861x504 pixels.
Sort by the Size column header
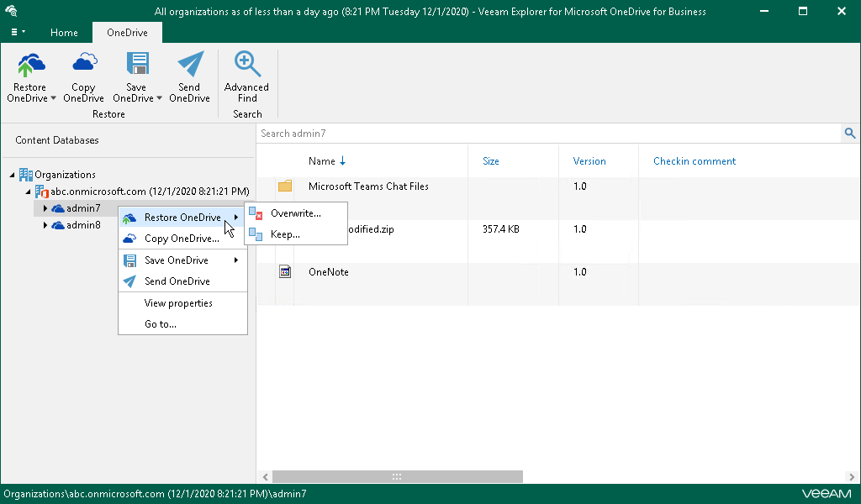click(x=491, y=160)
